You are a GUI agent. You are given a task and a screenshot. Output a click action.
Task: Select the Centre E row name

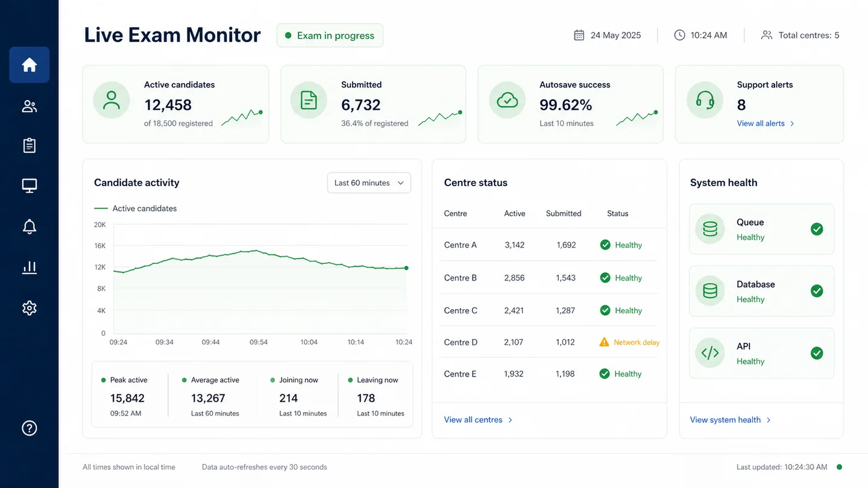460,374
